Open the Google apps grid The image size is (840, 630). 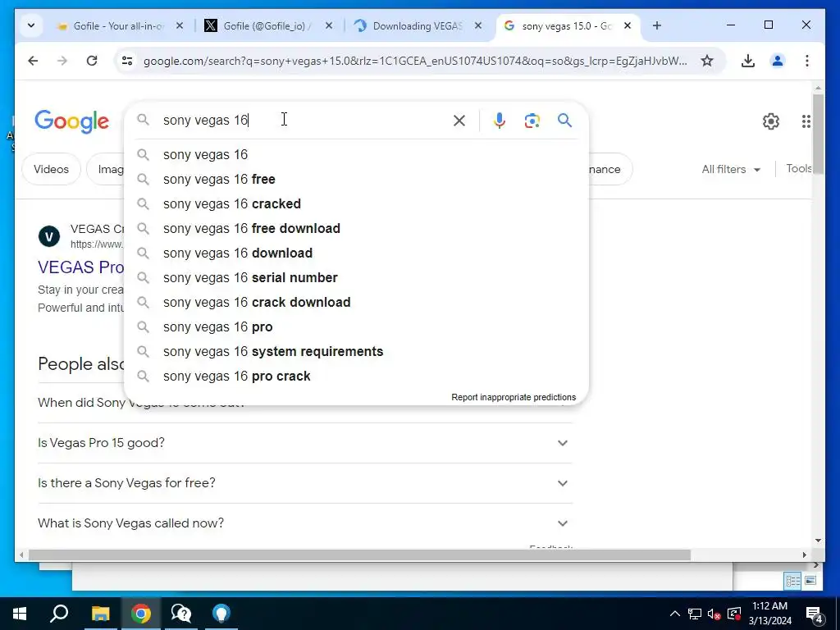806,121
